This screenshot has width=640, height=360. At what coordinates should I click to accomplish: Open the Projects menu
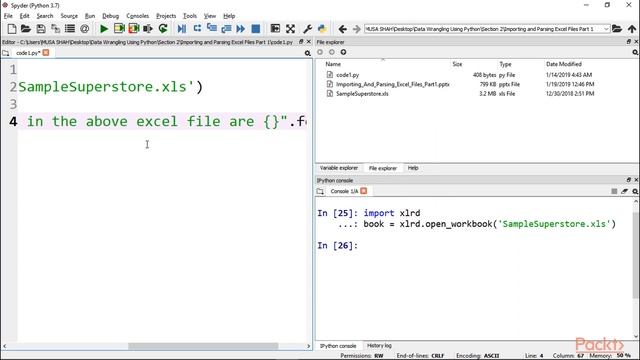(166, 16)
